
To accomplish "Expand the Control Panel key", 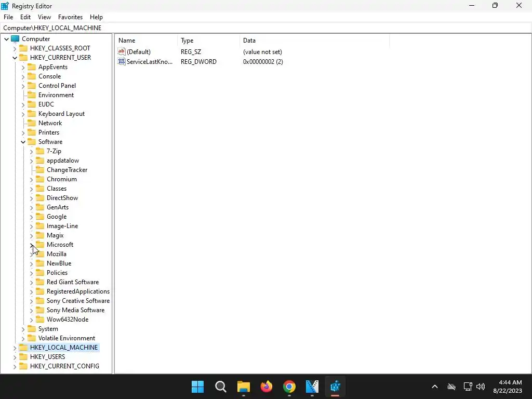I will click(x=23, y=86).
